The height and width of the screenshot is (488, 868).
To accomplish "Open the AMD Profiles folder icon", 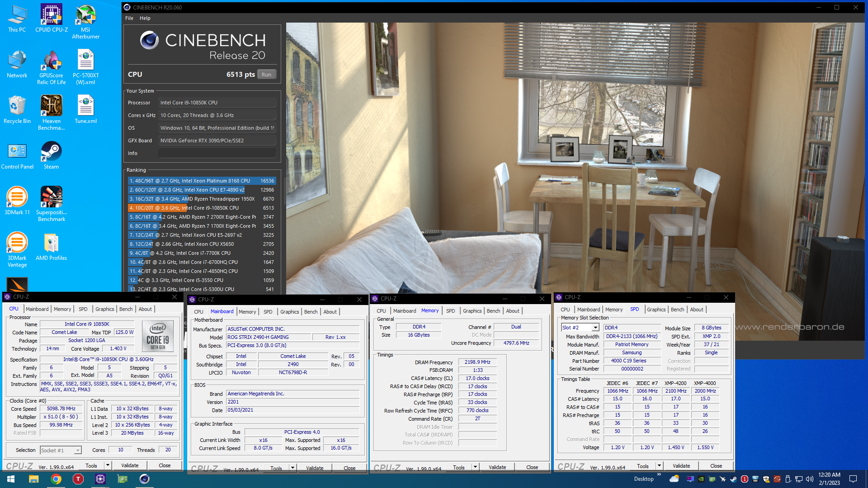I will coord(51,247).
